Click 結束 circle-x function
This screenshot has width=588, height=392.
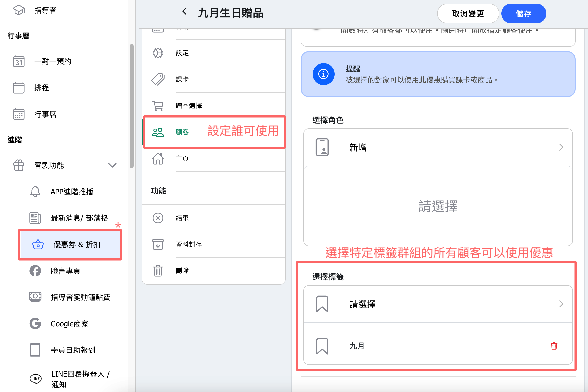[182, 218]
